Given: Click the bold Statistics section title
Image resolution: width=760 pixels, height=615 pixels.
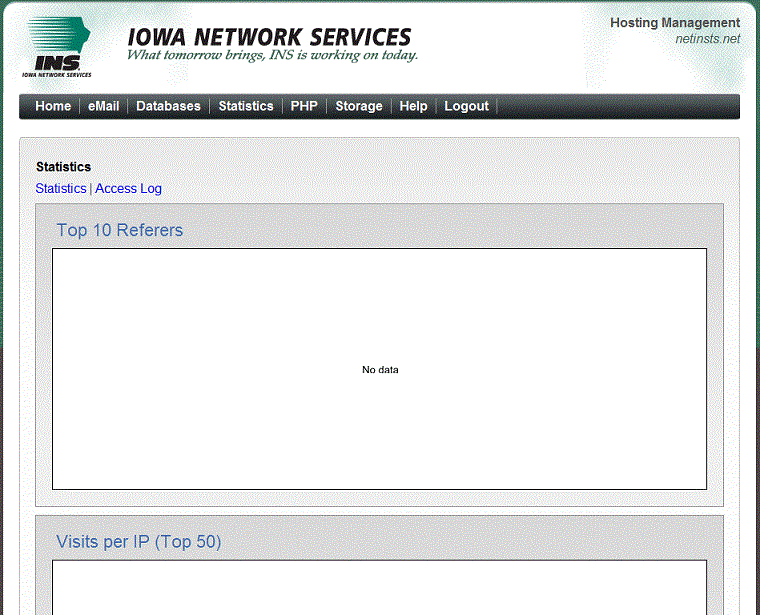Looking at the screenshot, I should (63, 167).
